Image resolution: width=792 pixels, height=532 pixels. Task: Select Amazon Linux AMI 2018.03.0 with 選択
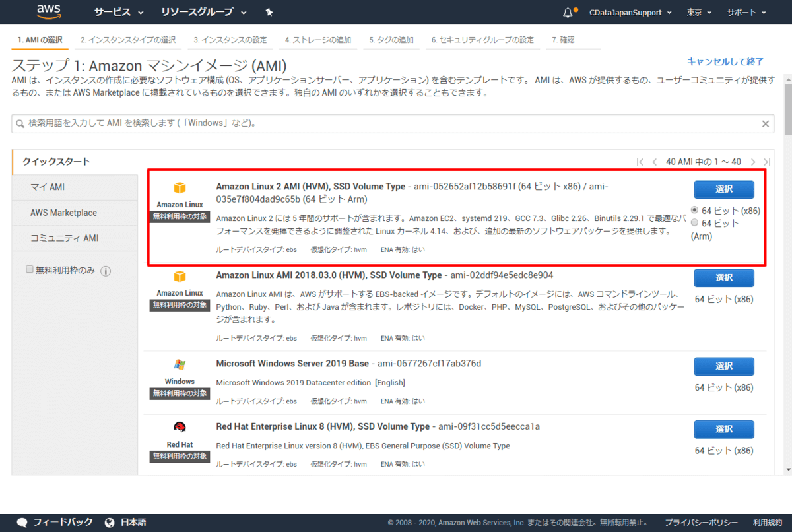pos(723,278)
